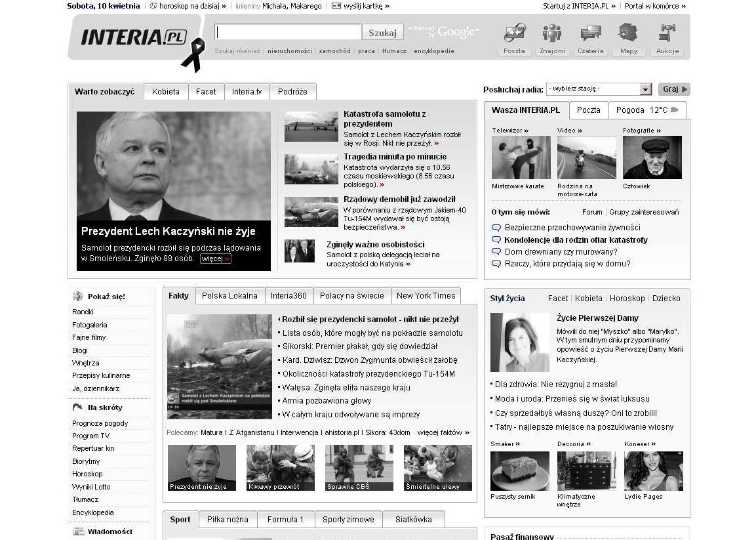Click 'Wałęsa: Zginęła elita naszego kraju'

(346, 387)
